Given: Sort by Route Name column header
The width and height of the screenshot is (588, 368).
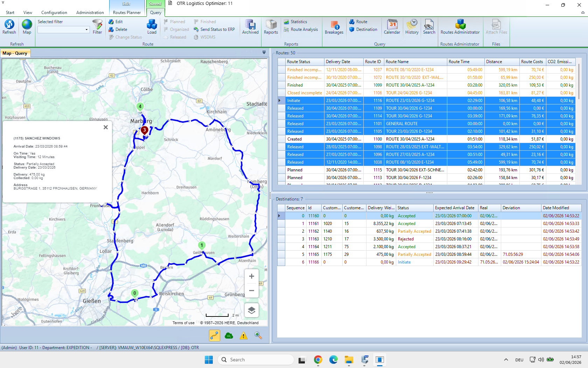Looking at the screenshot, I should pyautogui.click(x=415, y=62).
